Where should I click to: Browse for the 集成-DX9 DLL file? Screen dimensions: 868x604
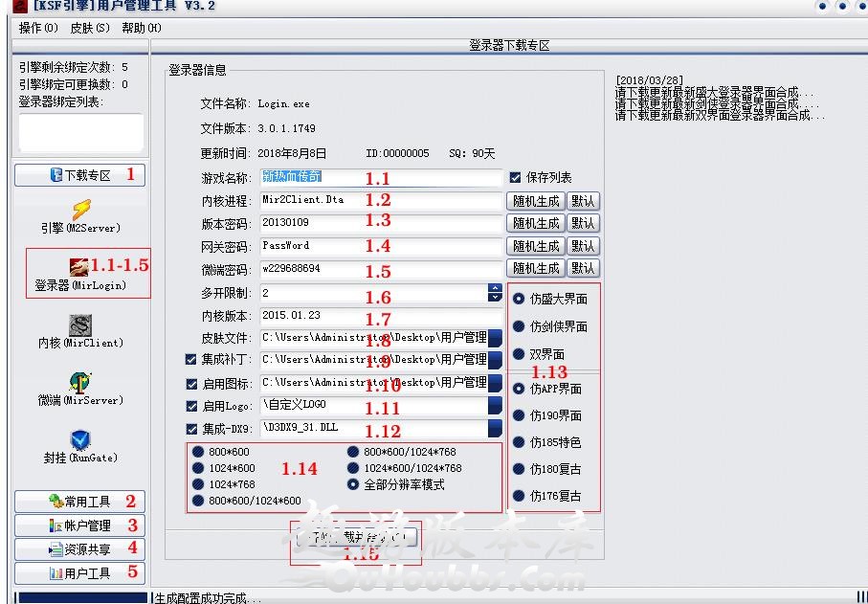click(495, 429)
